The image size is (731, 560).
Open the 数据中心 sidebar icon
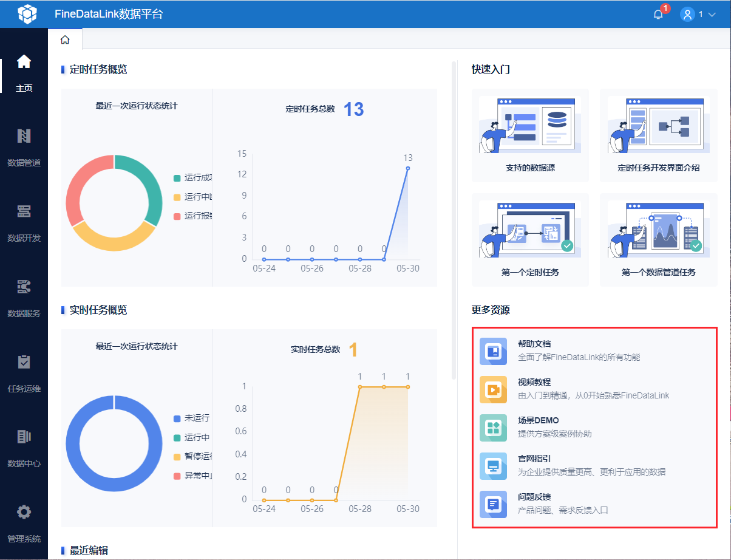point(24,437)
